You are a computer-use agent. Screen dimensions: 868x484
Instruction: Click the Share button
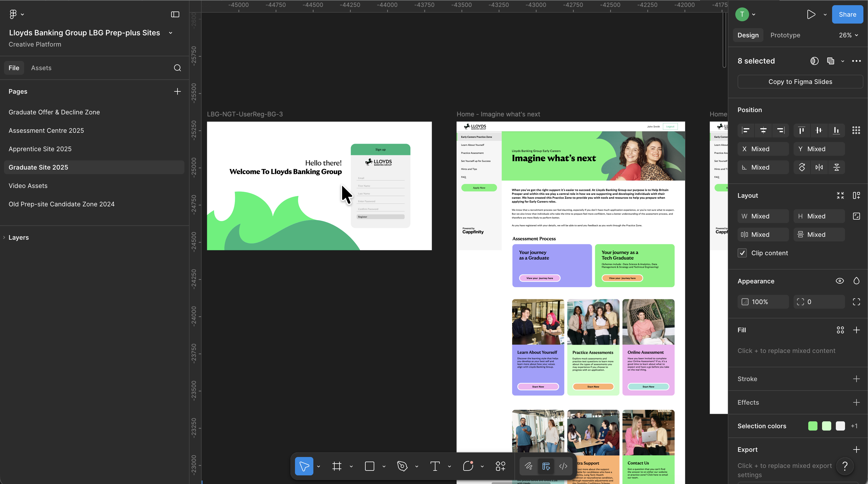tap(847, 14)
